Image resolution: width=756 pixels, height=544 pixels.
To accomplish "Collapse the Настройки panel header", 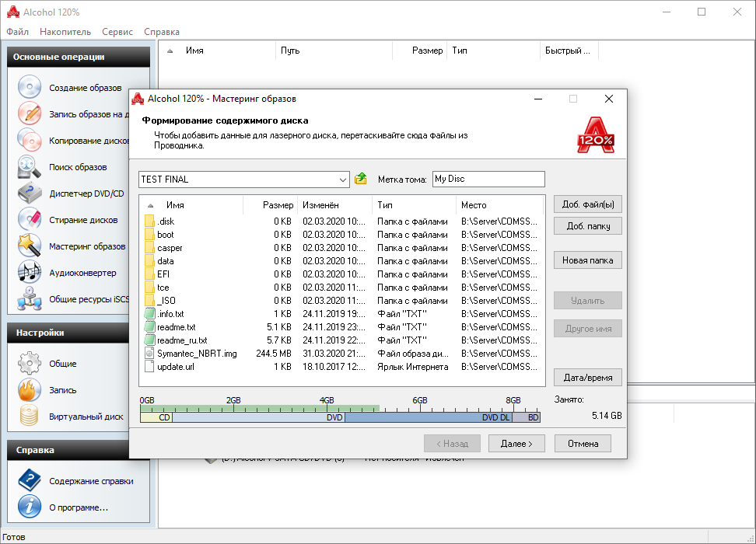I will tap(68, 333).
